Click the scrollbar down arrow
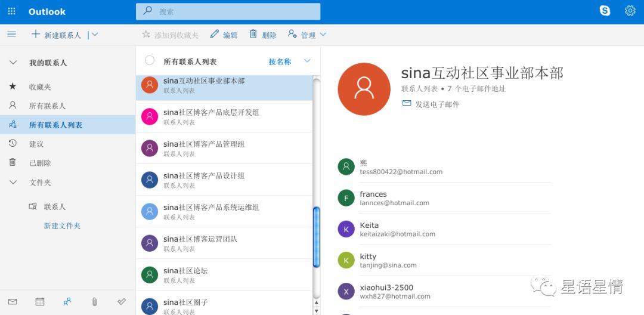This screenshot has width=644, height=315. [316, 311]
